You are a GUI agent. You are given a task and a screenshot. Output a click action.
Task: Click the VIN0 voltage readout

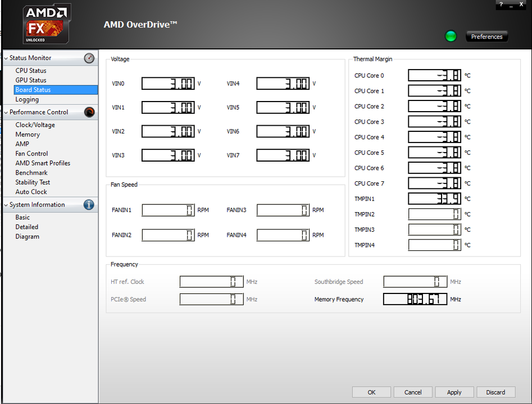pyautogui.click(x=168, y=84)
